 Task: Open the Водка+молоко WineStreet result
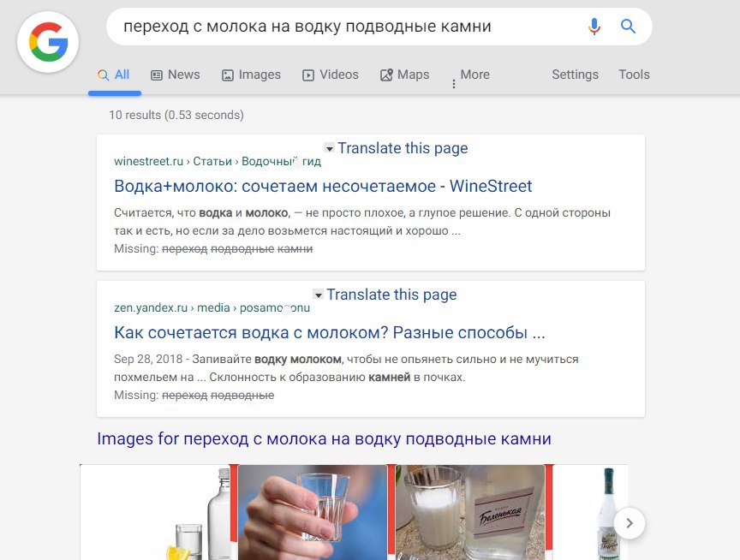tap(323, 187)
